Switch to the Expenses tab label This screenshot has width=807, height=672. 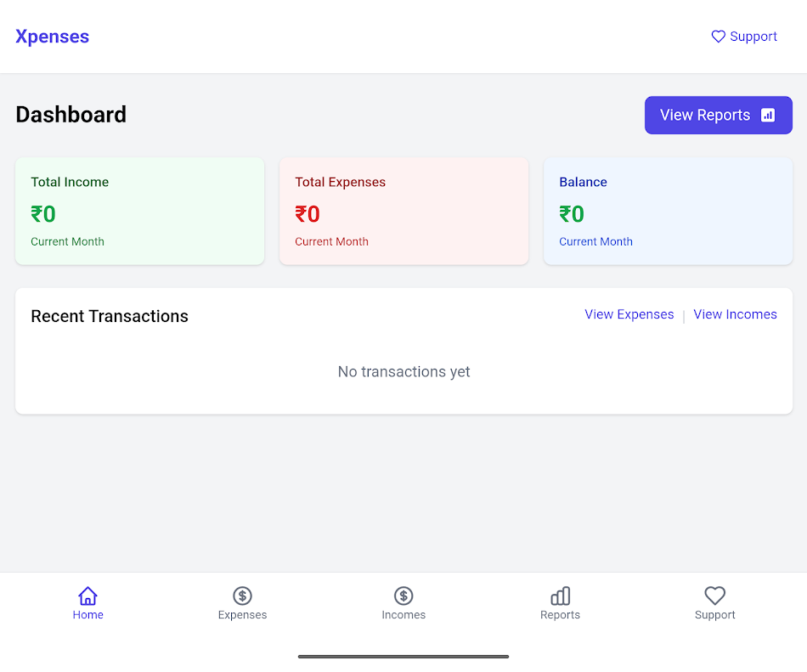[x=242, y=615]
